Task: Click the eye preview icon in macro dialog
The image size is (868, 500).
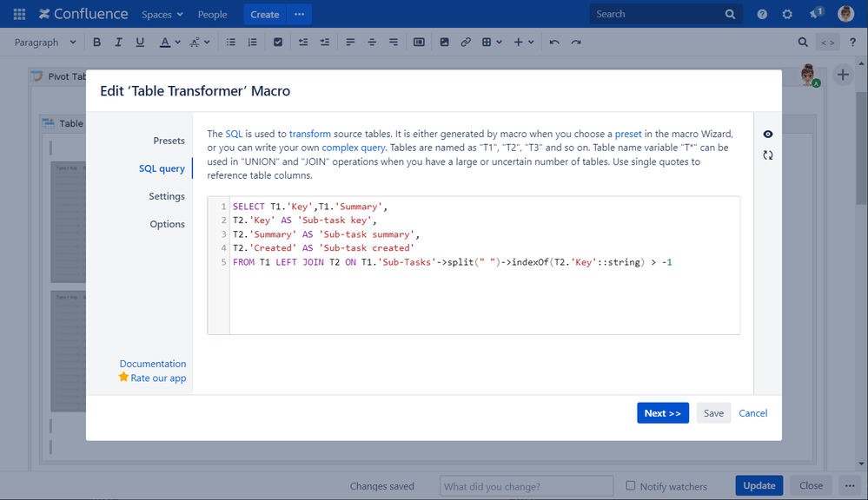Action: pyautogui.click(x=767, y=135)
